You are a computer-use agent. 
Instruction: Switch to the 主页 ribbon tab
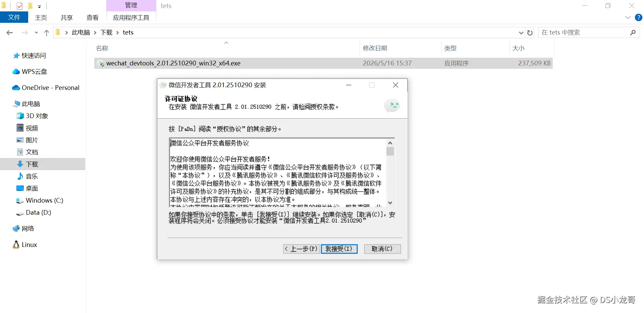click(x=41, y=17)
